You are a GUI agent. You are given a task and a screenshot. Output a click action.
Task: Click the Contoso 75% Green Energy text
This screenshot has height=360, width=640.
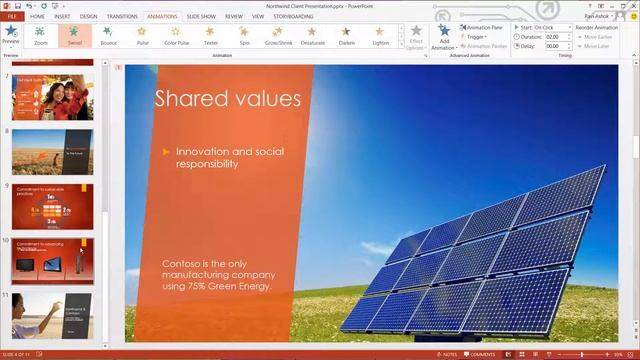[218, 275]
